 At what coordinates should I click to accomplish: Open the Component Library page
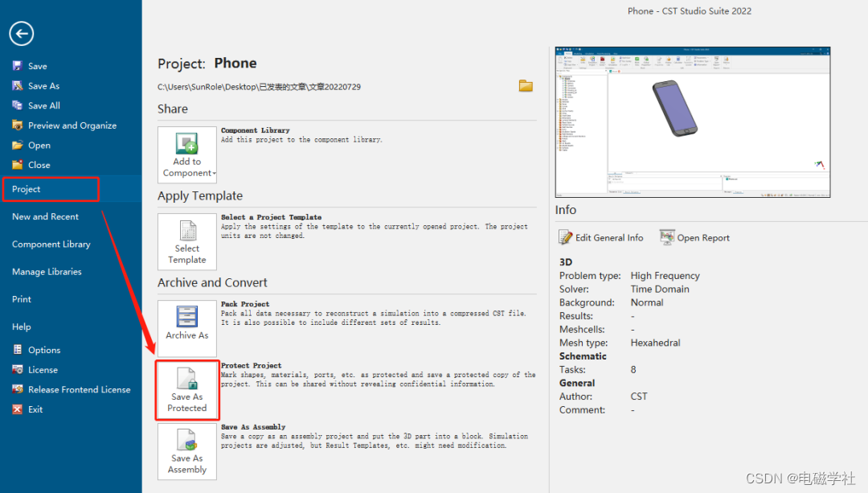click(51, 244)
